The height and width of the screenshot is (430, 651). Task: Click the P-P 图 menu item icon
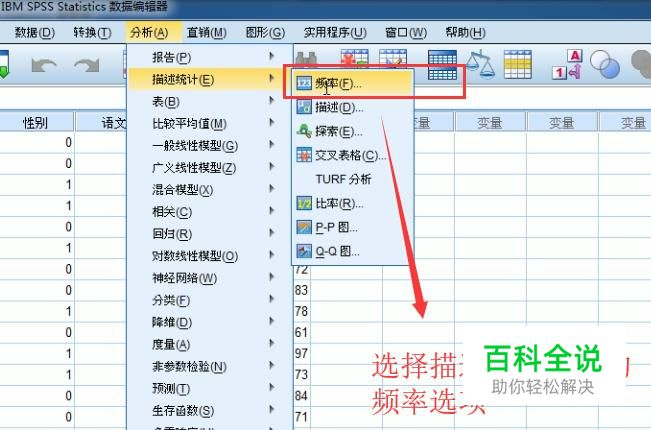304,227
